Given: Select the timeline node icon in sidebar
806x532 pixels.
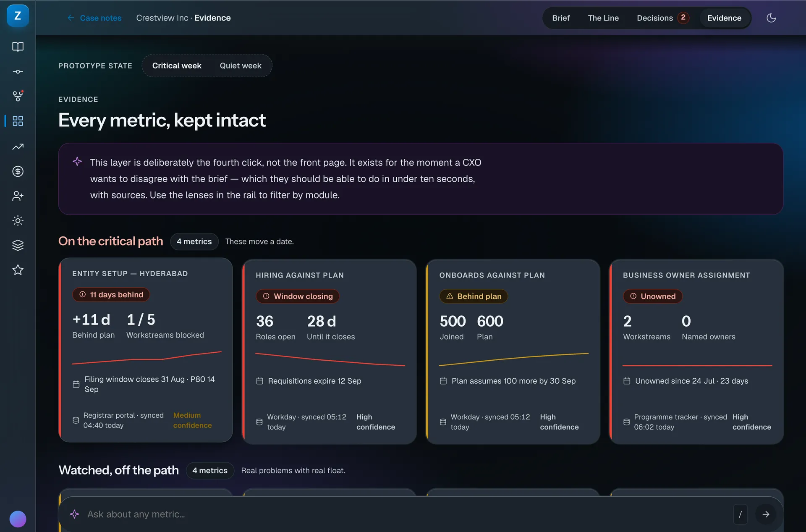Looking at the screenshot, I should click(18, 72).
